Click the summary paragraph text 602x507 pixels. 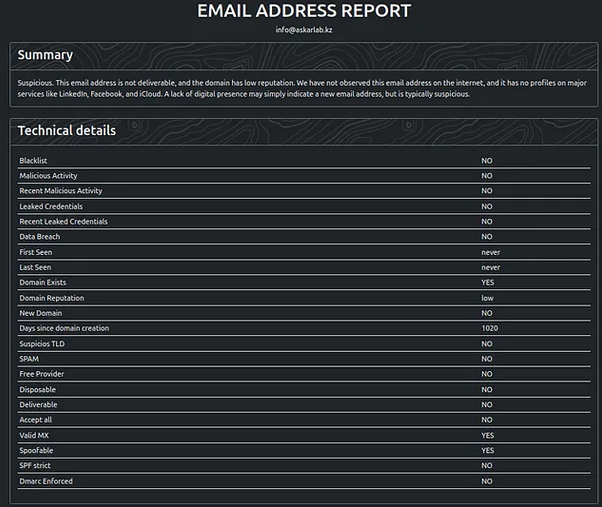click(x=300, y=88)
